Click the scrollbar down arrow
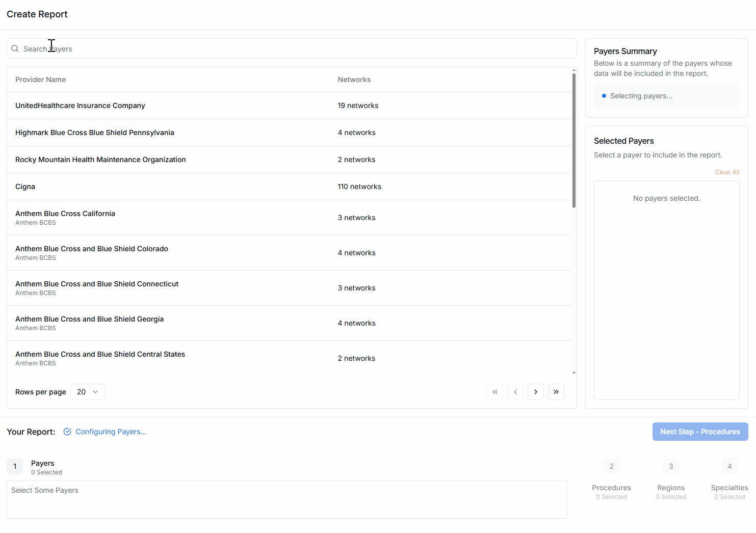756x533 pixels. (x=574, y=373)
